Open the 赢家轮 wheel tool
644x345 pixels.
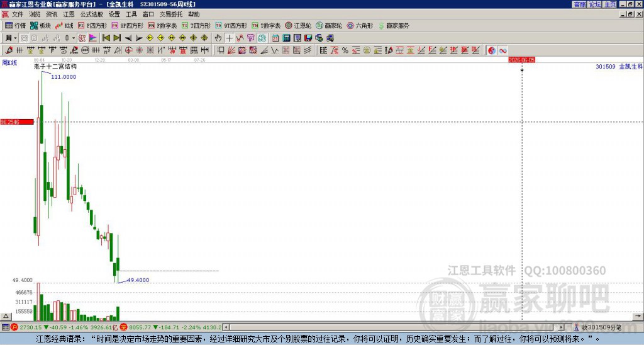(x=329, y=25)
